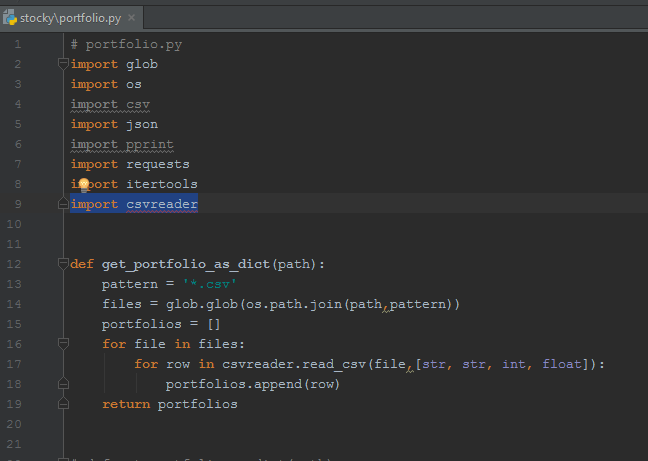Place cursor on 'import requests' line
648x461 pixels.
click(x=130, y=164)
